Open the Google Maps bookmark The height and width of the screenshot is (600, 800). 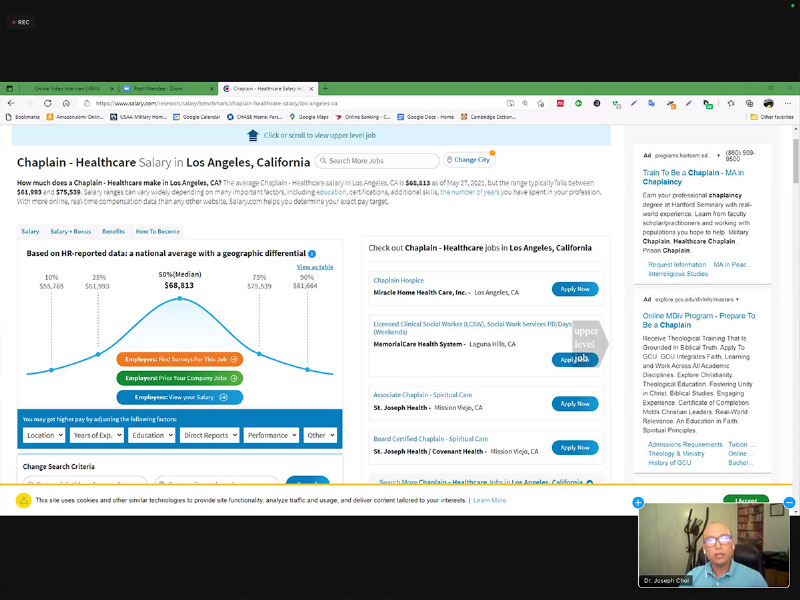[x=309, y=117]
